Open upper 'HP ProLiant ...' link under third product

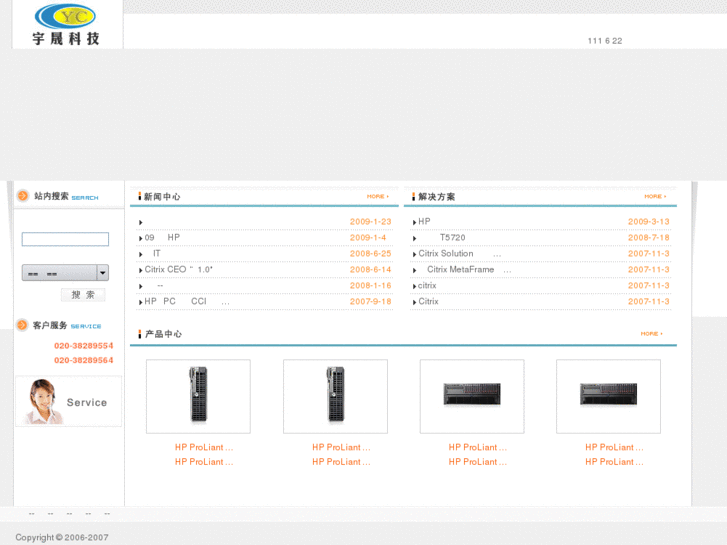(x=477, y=447)
